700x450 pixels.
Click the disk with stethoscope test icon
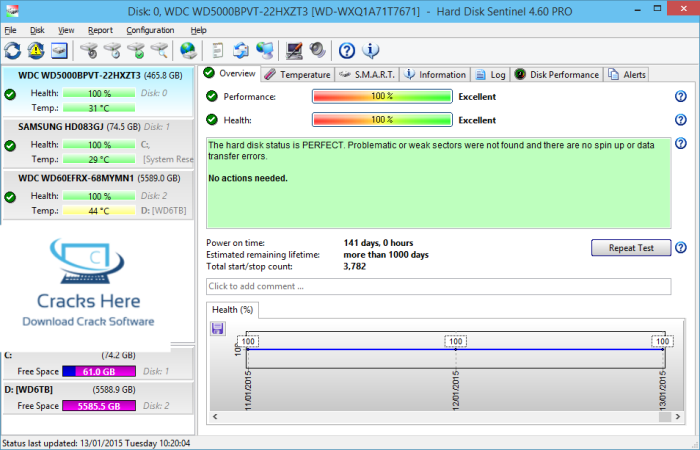pos(89,50)
